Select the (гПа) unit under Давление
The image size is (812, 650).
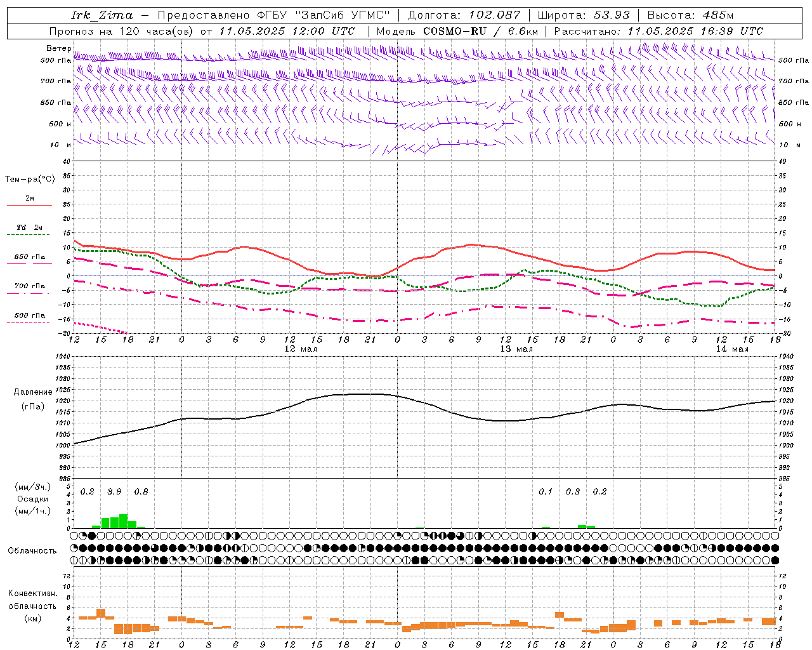click(x=32, y=407)
